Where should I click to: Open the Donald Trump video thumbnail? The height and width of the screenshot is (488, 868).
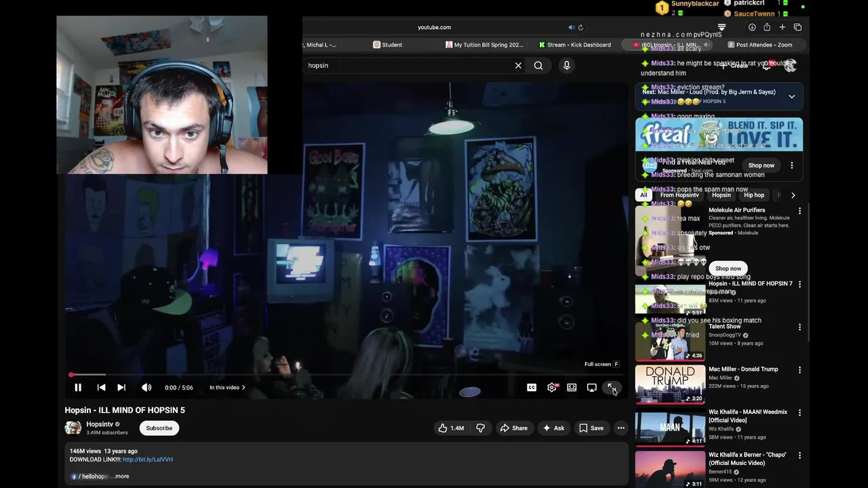click(x=670, y=384)
